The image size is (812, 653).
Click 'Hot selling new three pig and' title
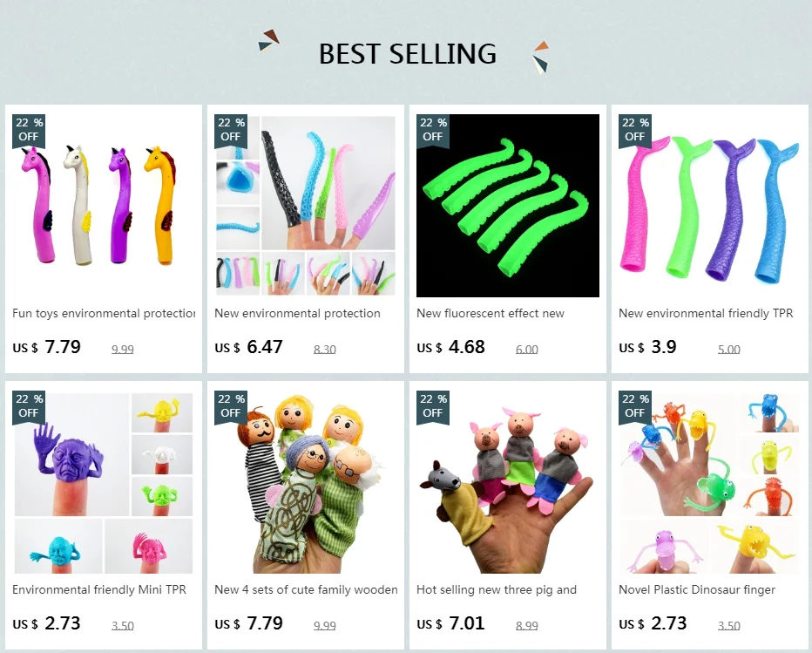click(497, 589)
